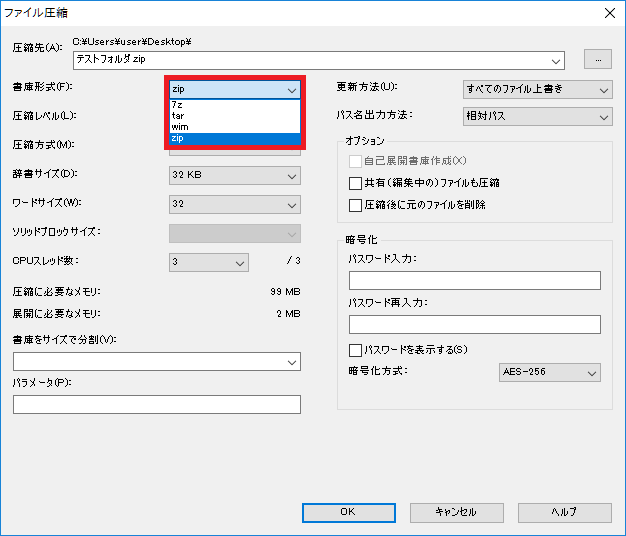
Task: Select highlighted zip list entry
Action: click(x=235, y=138)
